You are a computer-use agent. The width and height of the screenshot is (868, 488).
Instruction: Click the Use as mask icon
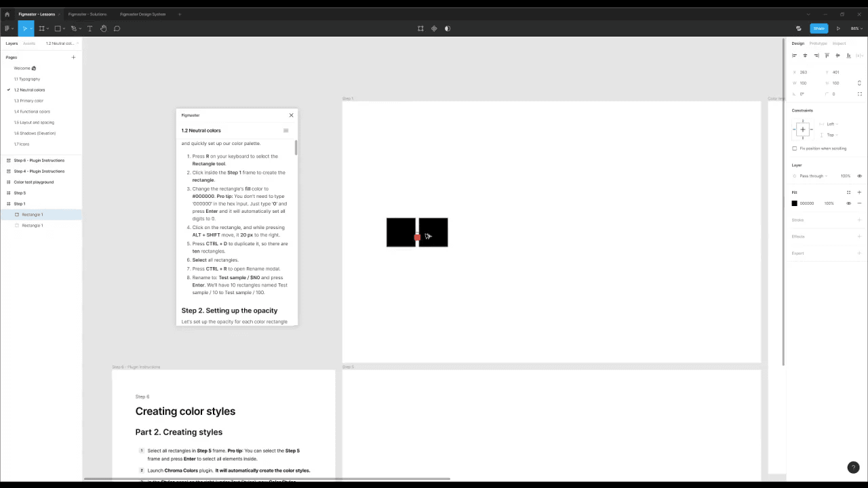pos(447,28)
